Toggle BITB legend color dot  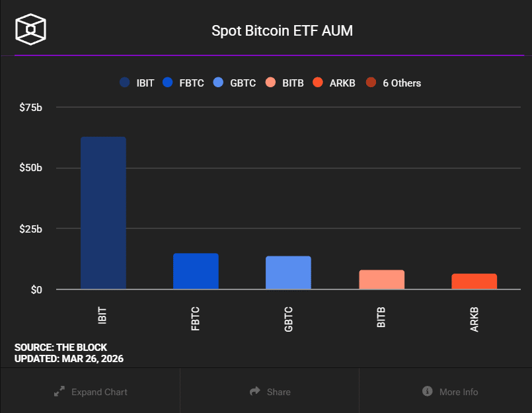tap(270, 83)
